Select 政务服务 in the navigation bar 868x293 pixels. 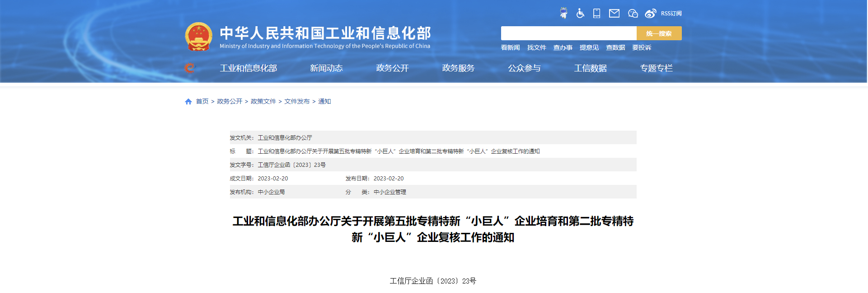click(458, 68)
